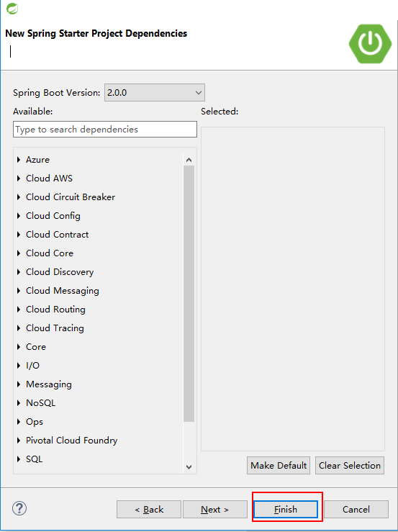This screenshot has height=532, width=398.
Task: Proceed with the Next button
Action: (x=215, y=509)
